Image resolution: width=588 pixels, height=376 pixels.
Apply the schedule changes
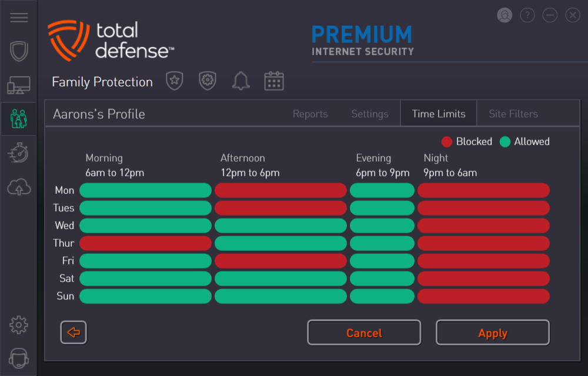click(x=492, y=333)
